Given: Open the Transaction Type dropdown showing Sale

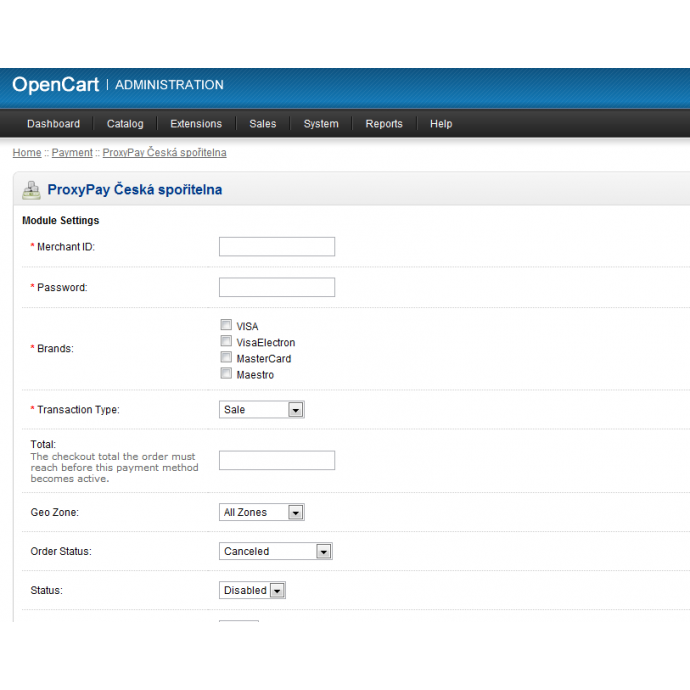Looking at the screenshot, I should point(262,410).
